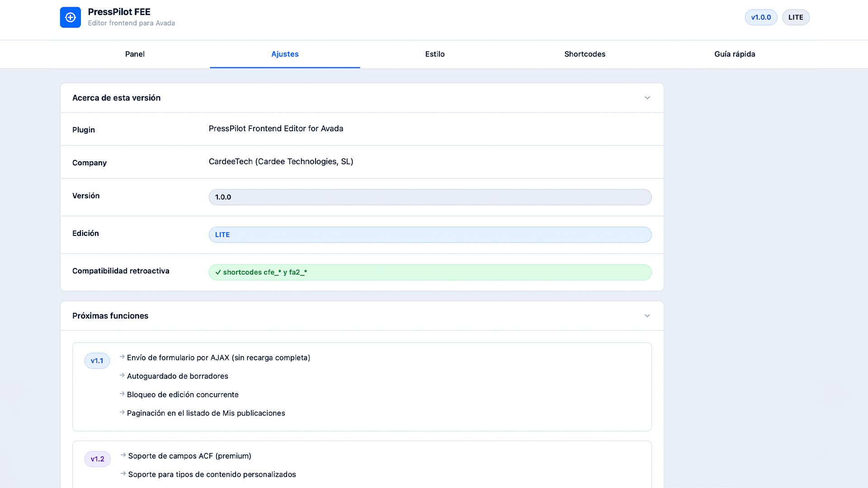
Task: Collapse the Acerca de esta versión section
Action: click(x=647, y=98)
